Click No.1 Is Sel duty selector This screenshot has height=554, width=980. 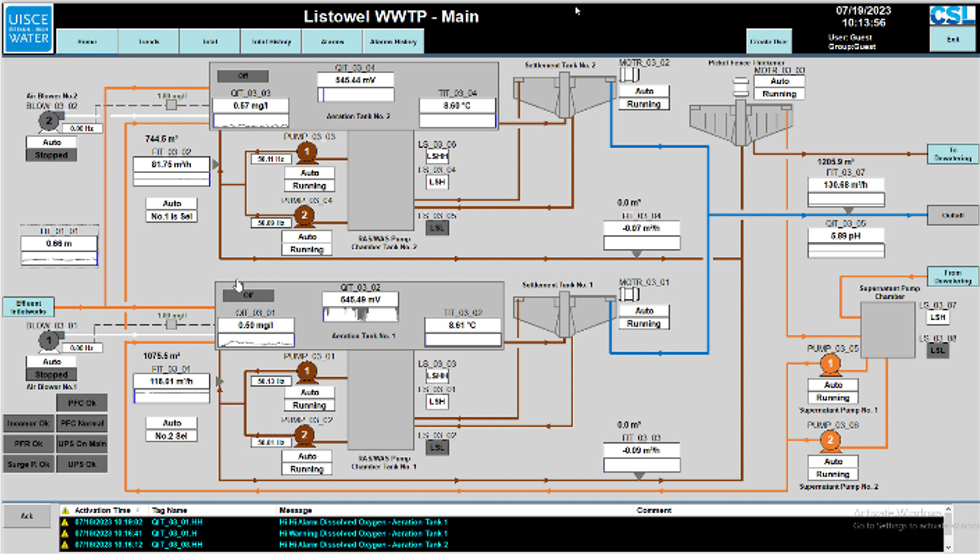tap(172, 216)
